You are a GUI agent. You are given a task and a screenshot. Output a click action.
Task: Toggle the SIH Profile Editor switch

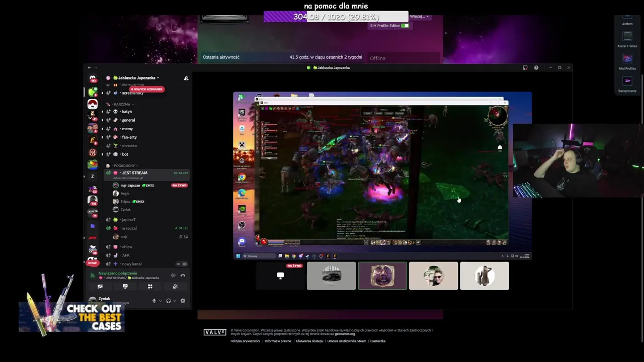[405, 26]
